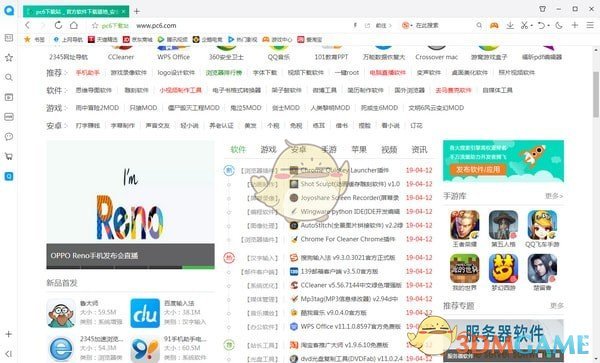Open the QQ飞车手游 game icon
The width and height of the screenshot is (600, 363).
coord(542,225)
